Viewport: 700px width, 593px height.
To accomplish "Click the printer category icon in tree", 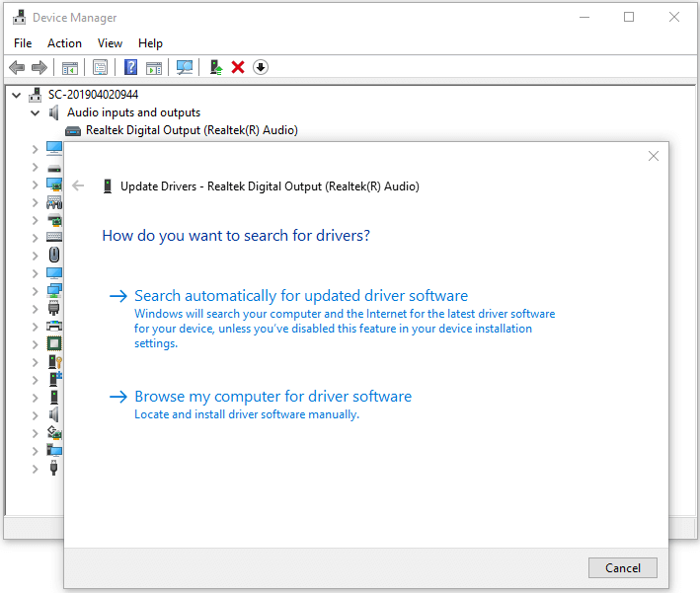I will (x=54, y=326).
